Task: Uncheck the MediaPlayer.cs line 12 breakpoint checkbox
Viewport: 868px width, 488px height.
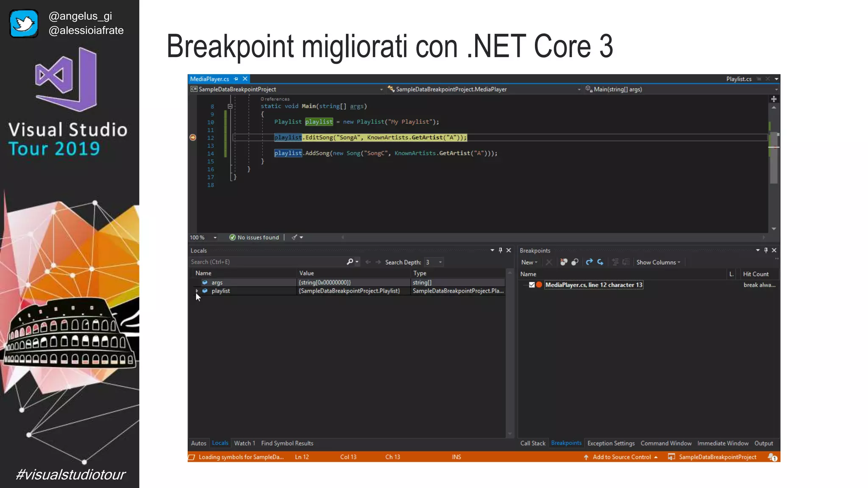Action: (x=532, y=285)
